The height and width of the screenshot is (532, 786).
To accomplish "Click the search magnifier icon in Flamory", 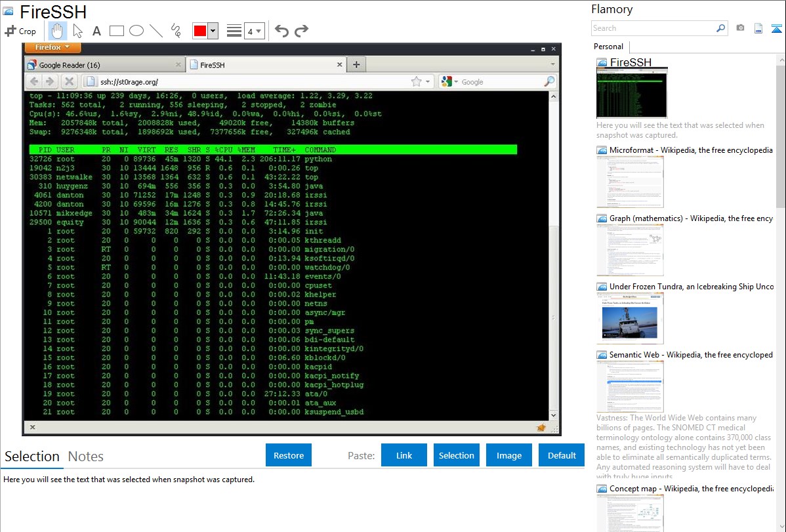I will 721,28.
